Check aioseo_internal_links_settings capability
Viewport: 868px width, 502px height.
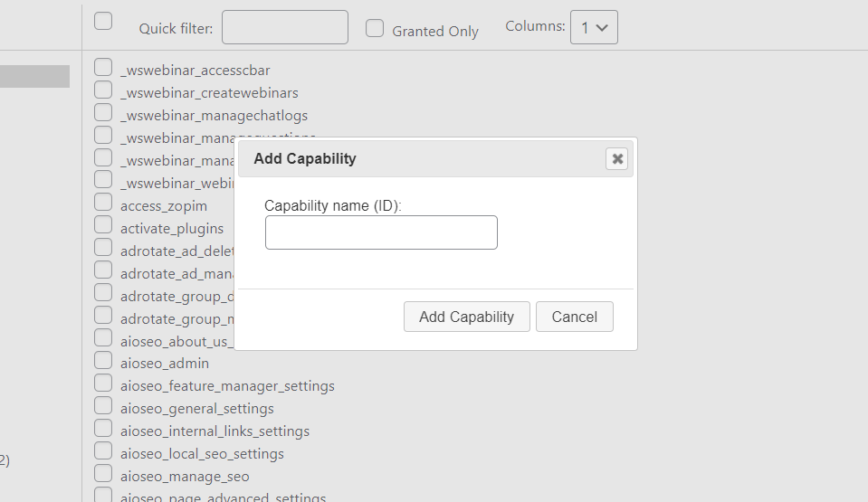coord(103,429)
